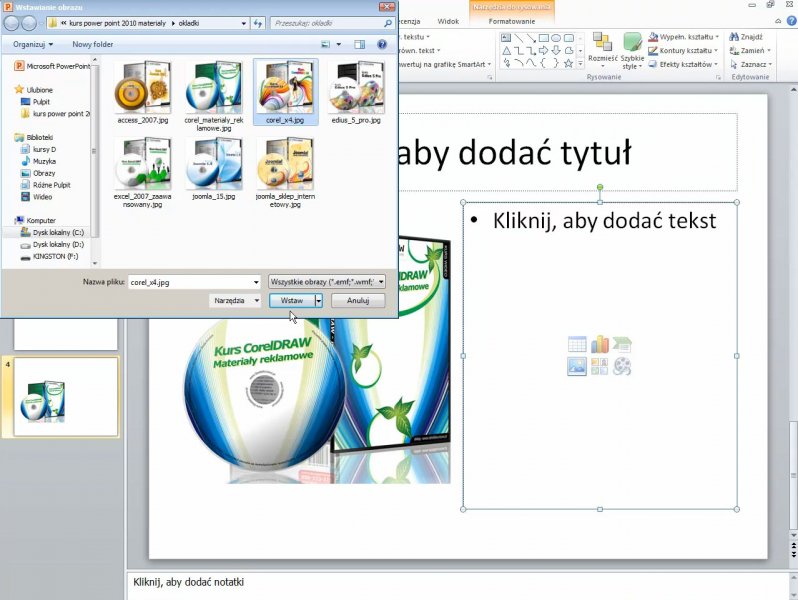Click the insert picture from file icon
Viewport: 798px width, 600px height.
(577, 366)
